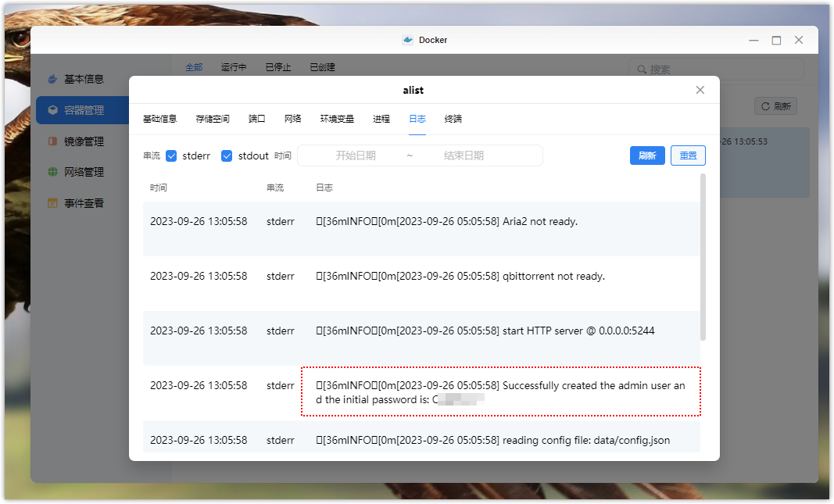Open the 终端 tab
Viewport: 834px width, 504px height.
point(453,119)
